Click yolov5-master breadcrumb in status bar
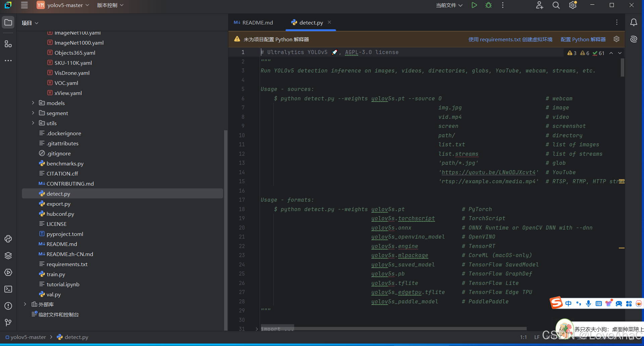 (26, 337)
